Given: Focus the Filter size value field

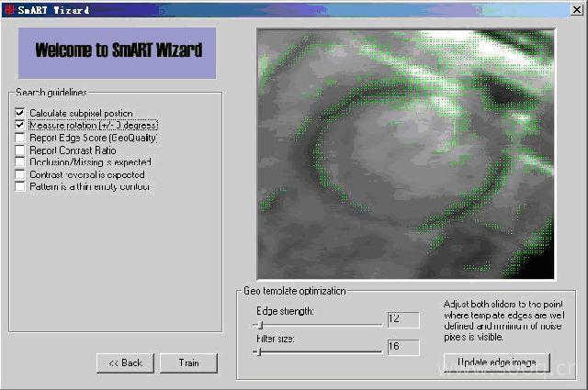Looking at the screenshot, I should pyautogui.click(x=402, y=347).
